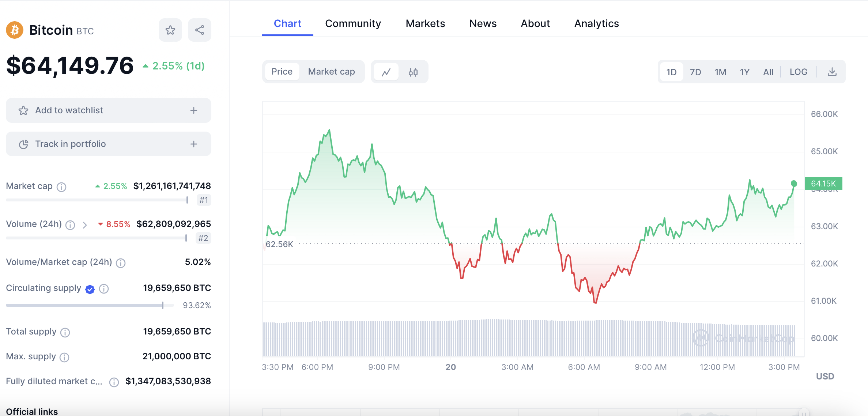The width and height of the screenshot is (868, 416).
Task: Expand Track in portfolio plus button
Action: coord(194,144)
